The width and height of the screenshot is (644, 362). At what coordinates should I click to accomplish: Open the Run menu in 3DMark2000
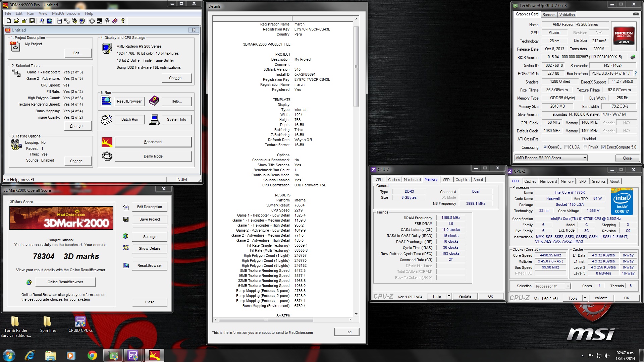coord(31,13)
